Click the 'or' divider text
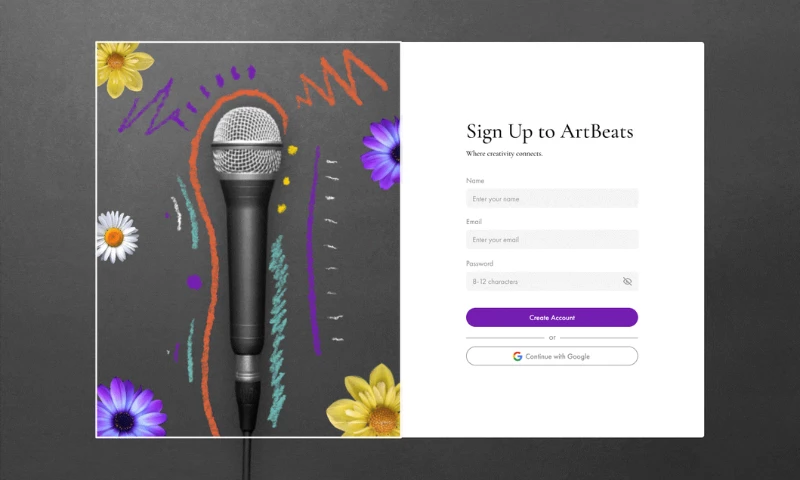 pos(552,338)
